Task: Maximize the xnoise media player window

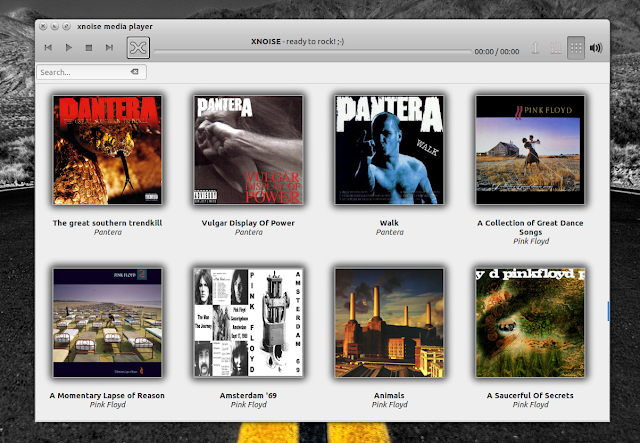Action: pos(66,26)
